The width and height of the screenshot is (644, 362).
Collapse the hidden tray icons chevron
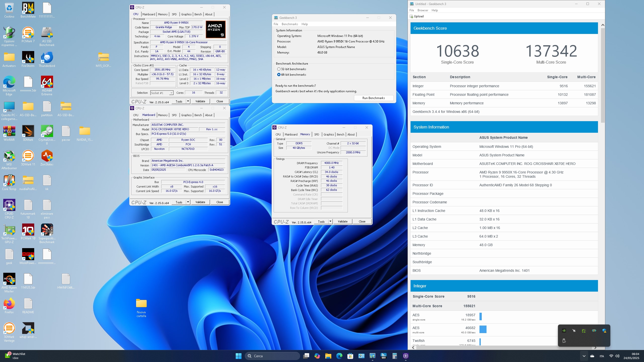584,356
